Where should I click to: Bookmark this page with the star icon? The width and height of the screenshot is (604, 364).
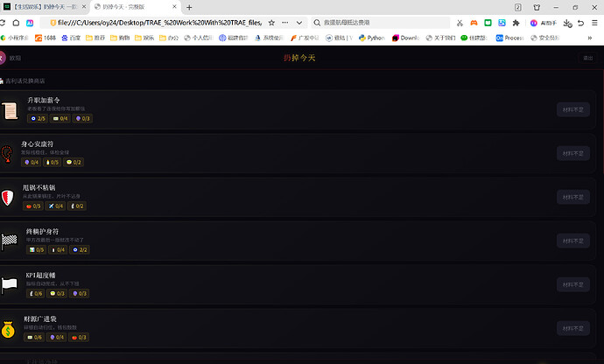click(271, 23)
